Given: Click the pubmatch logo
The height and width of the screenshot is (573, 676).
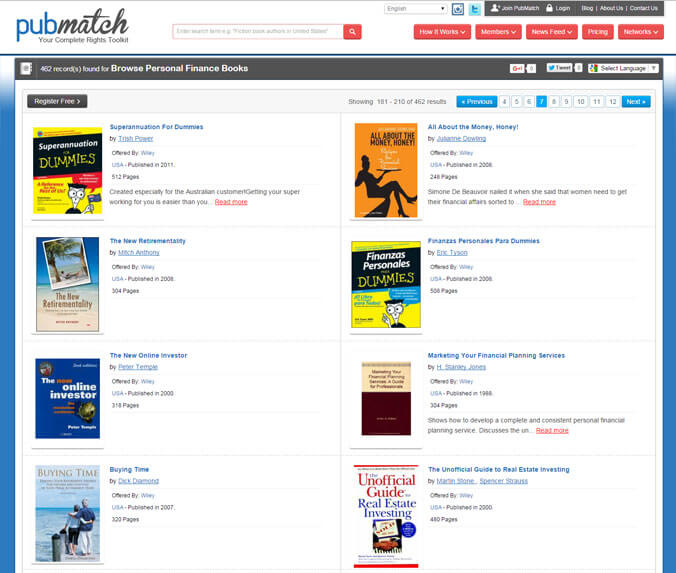Looking at the screenshot, I should (x=72, y=26).
